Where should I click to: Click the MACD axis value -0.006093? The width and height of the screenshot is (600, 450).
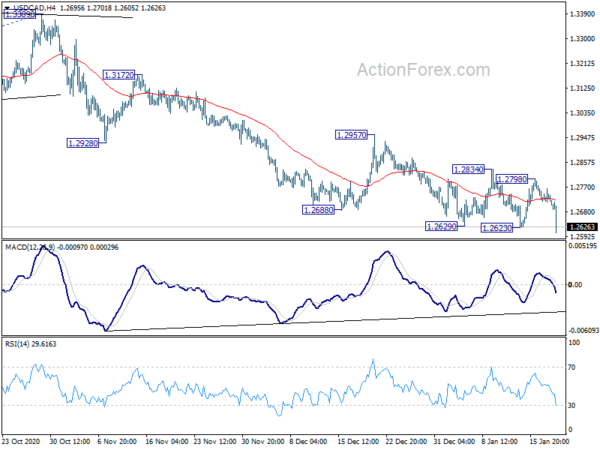583,330
